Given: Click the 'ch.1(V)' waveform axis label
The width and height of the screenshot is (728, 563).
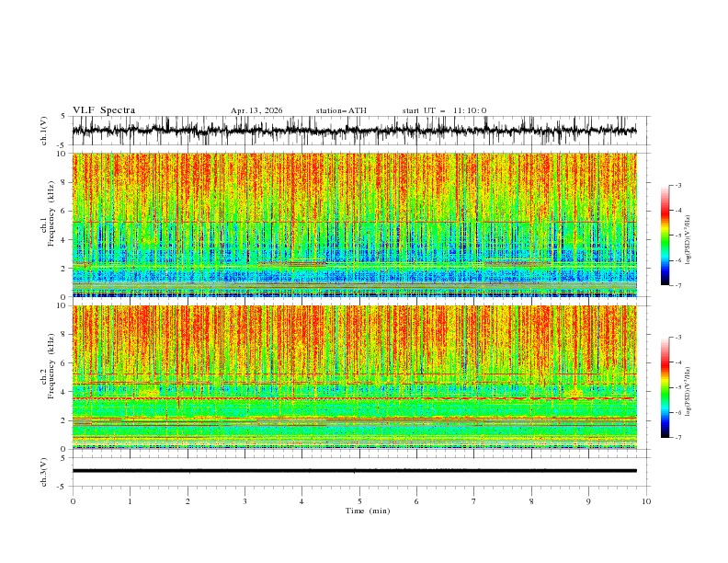Looking at the screenshot, I should (44, 131).
